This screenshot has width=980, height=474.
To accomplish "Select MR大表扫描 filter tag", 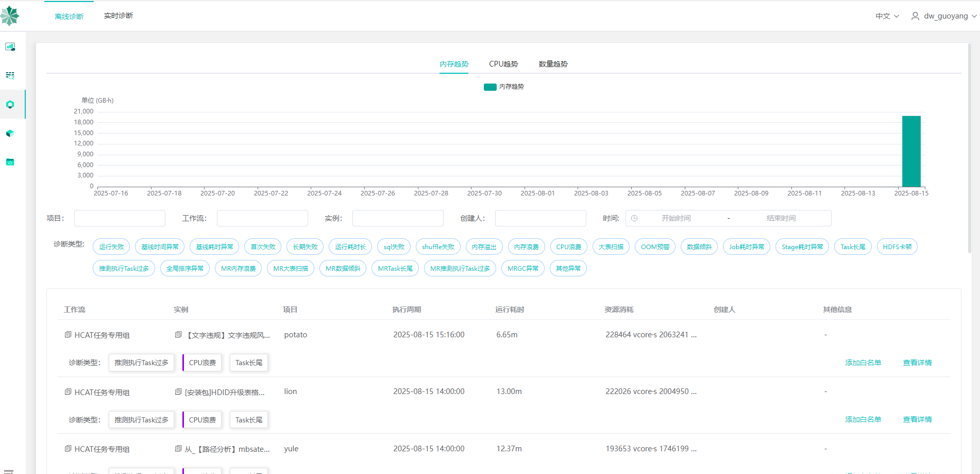I will pyautogui.click(x=291, y=268).
